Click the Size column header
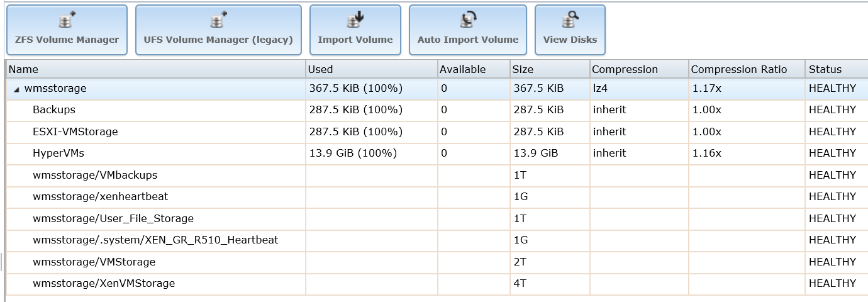The image size is (868, 302). point(550,69)
